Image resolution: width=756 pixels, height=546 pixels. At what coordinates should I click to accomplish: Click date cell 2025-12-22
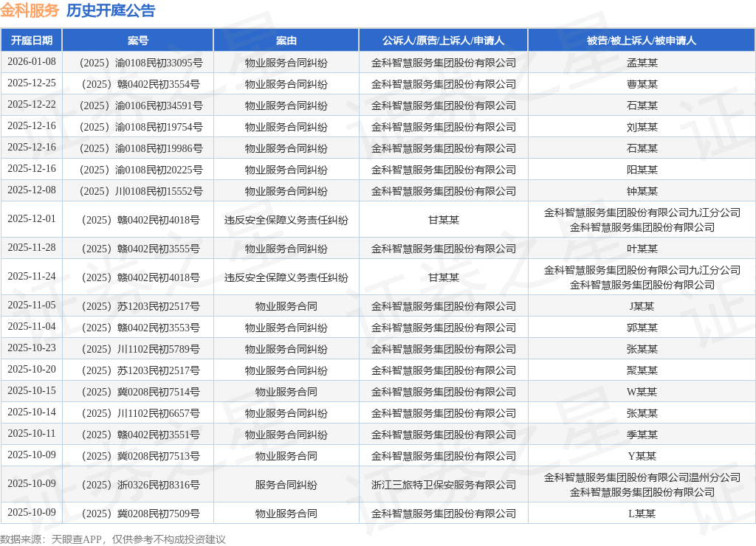coord(32,105)
